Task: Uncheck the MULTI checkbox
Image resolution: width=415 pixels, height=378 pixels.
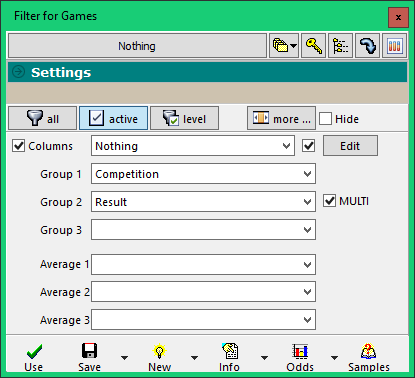Action: 329,201
